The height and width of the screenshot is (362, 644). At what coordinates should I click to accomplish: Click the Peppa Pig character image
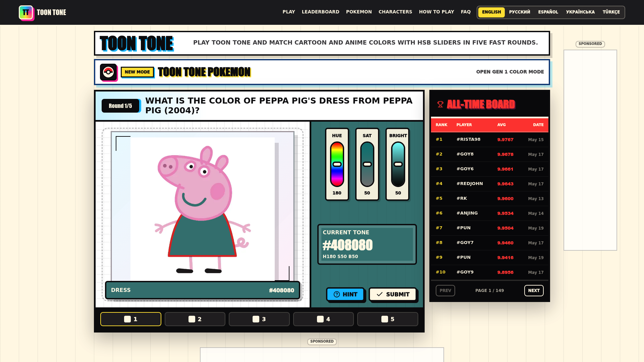[203, 209]
